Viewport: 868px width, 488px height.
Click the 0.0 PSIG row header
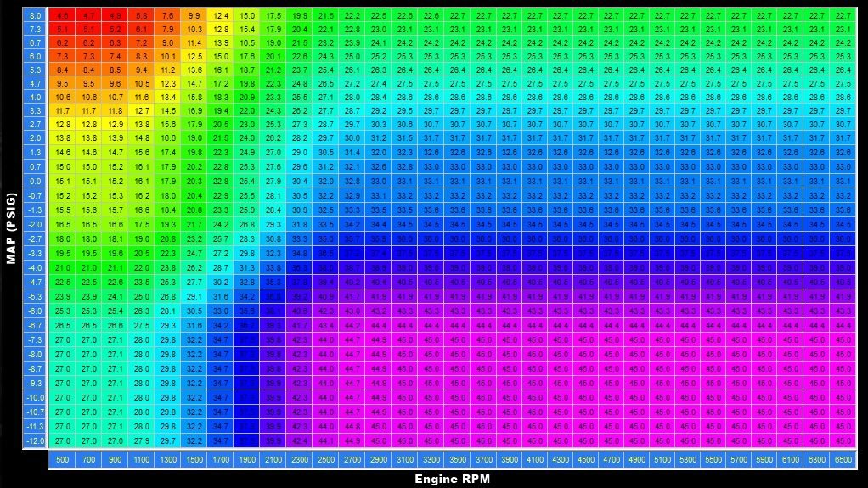(34, 181)
